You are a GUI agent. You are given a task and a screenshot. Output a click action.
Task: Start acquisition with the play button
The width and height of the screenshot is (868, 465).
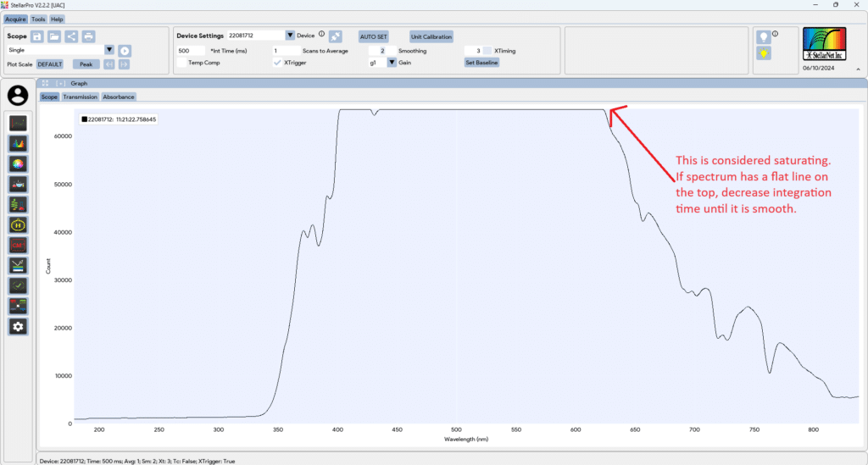pyautogui.click(x=125, y=51)
